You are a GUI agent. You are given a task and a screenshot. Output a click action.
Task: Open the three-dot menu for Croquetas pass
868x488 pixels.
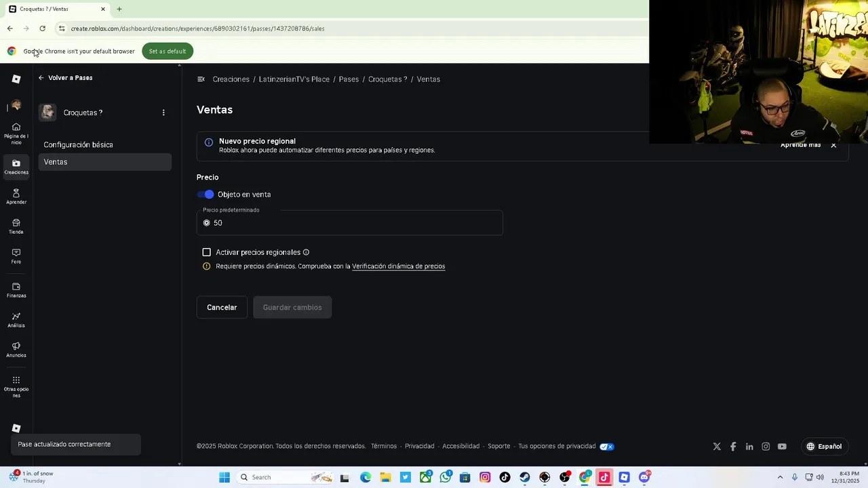click(163, 113)
